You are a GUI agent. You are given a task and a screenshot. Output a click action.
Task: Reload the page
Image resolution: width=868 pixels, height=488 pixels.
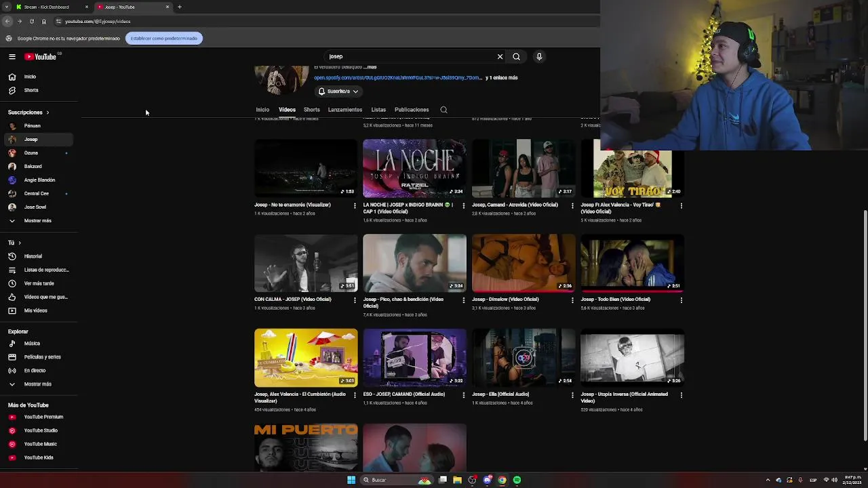(31, 22)
